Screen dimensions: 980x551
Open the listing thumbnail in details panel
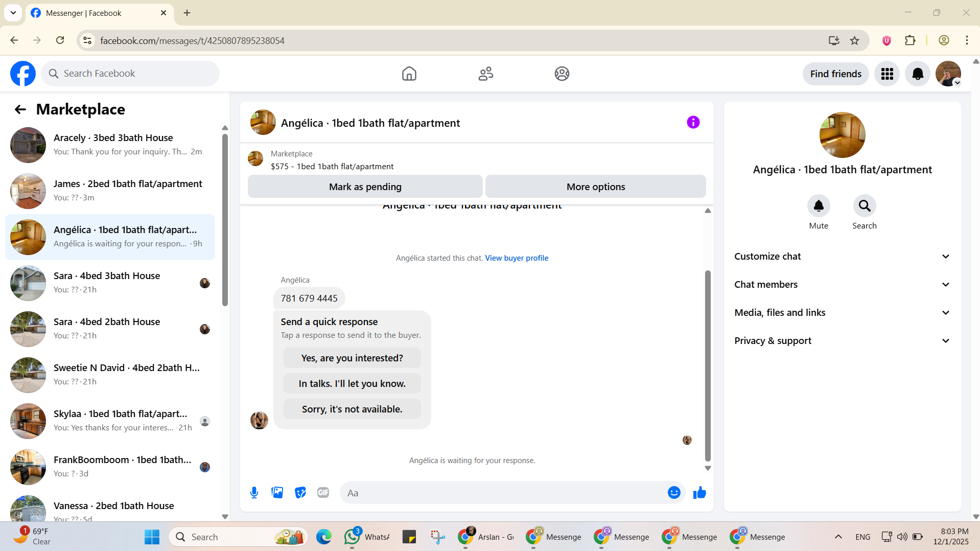pos(842,135)
